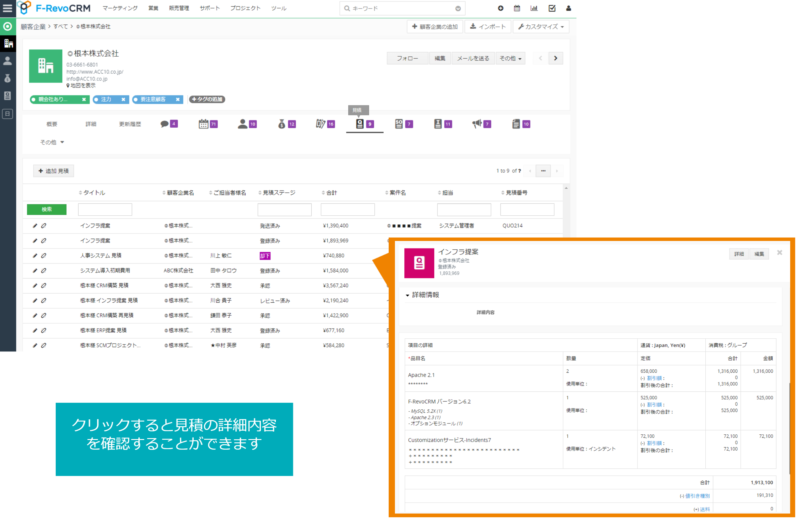Click the green 検索 button
Image resolution: width=798 pixels, height=532 pixels.
(47, 209)
